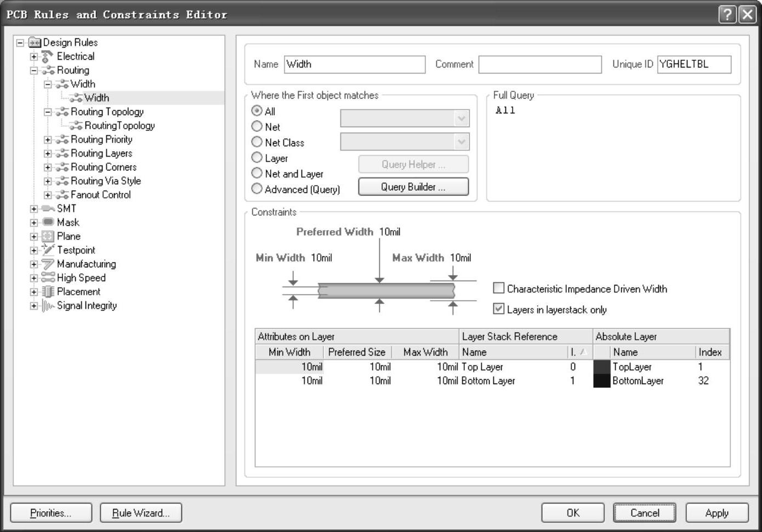Screen dimensions: 762x532
Task: Click the Signal Integrity waveform icon
Action: pos(48,306)
